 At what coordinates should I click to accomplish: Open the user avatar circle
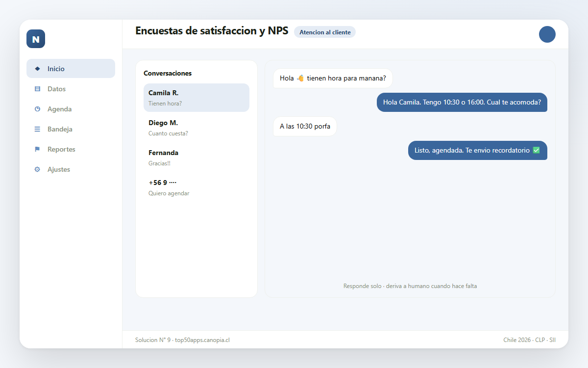547,34
